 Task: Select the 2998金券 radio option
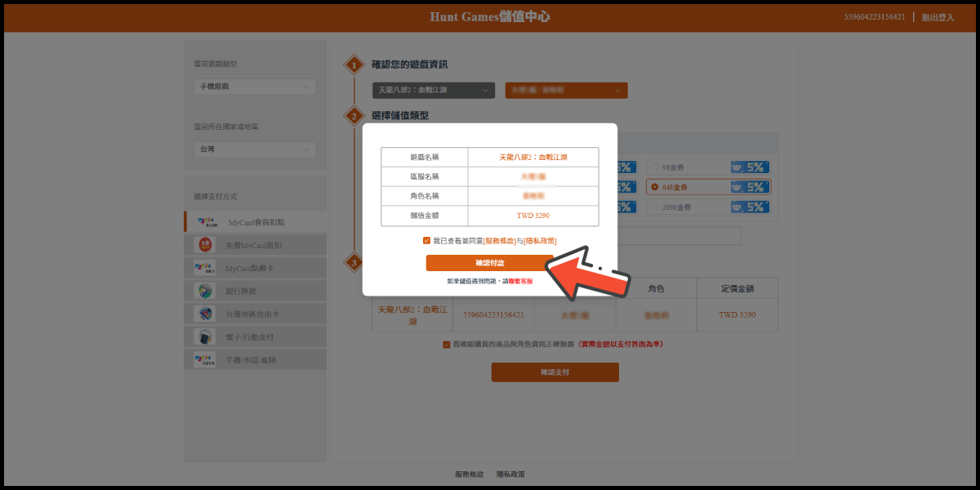click(x=655, y=207)
